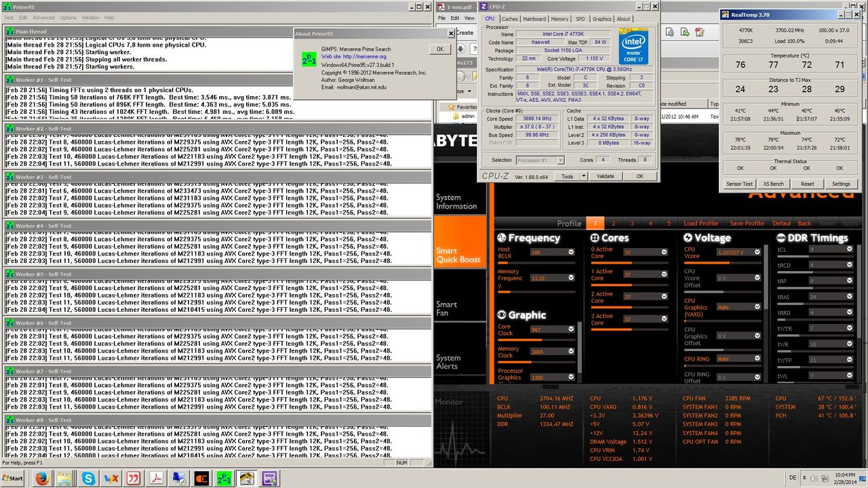Expand 0 Active Core multiplier dropdown
868x488 pixels.
pos(664,252)
